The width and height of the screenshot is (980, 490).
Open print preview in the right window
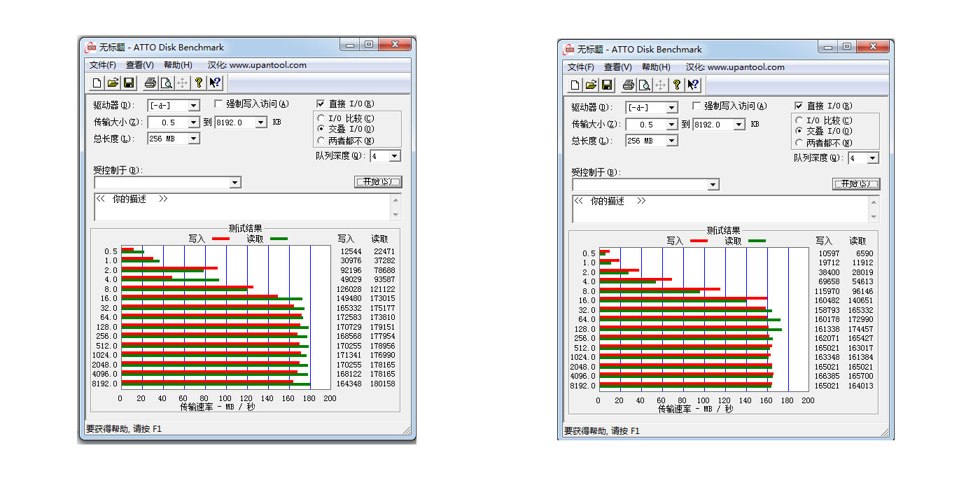[644, 85]
